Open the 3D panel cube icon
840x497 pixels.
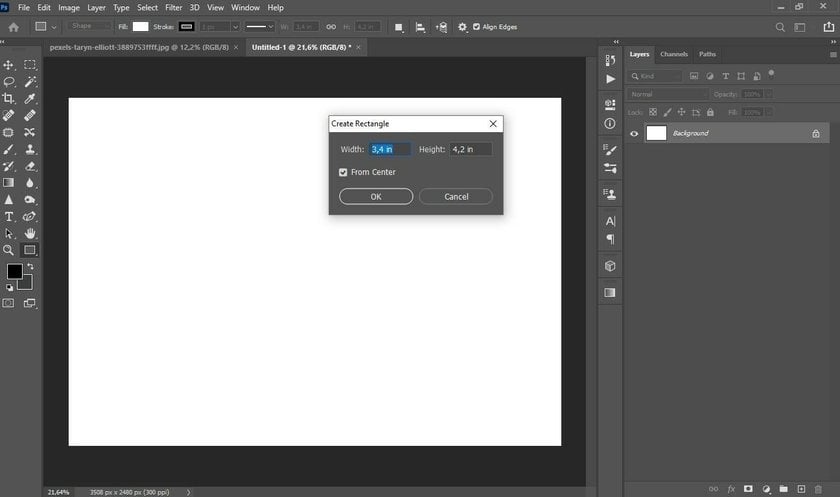pos(610,266)
